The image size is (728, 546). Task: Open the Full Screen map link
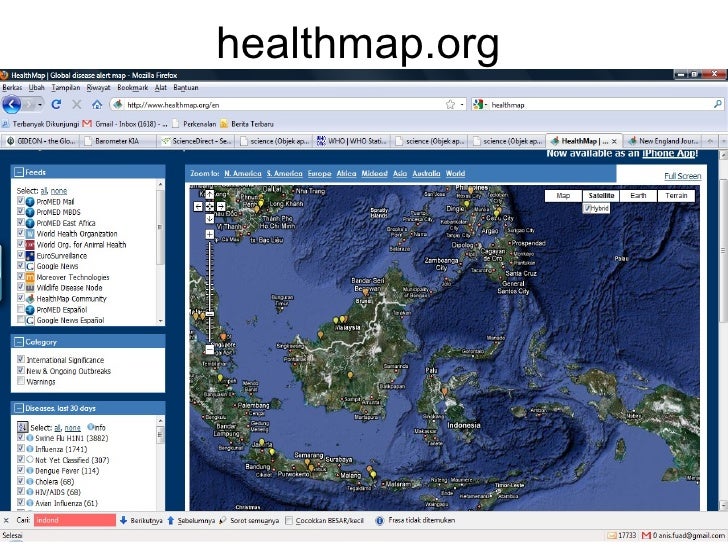(682, 176)
